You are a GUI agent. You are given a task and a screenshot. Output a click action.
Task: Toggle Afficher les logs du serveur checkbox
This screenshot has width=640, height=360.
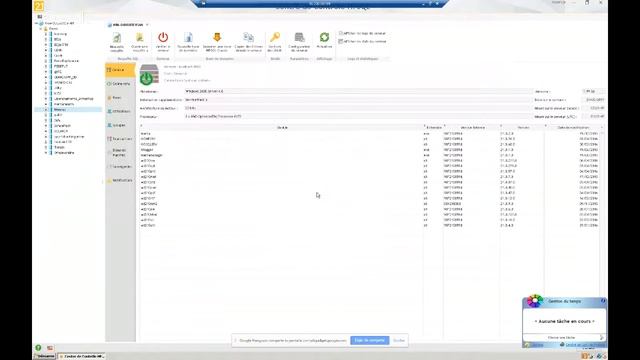tap(340, 33)
